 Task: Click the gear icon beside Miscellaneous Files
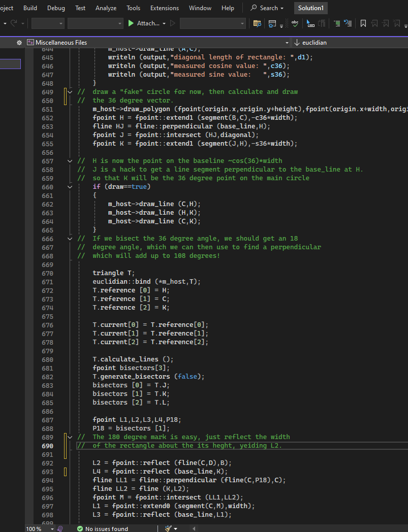20,43
